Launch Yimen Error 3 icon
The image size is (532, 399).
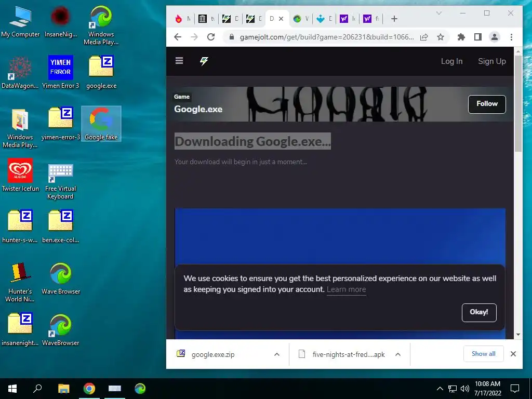60,73
